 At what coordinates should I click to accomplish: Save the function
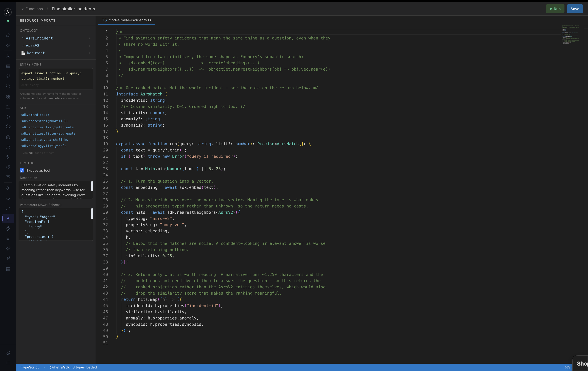tap(575, 9)
